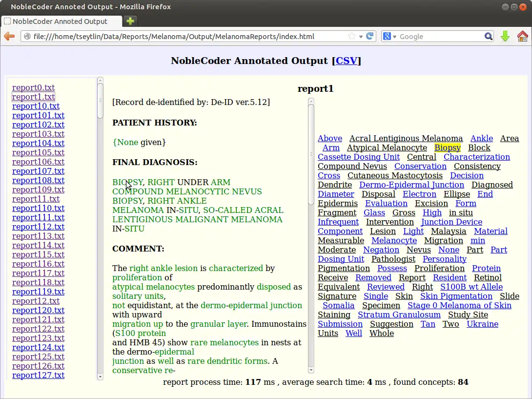532x399 pixels.
Task: Open report10.txt from file list
Action: pos(36,106)
